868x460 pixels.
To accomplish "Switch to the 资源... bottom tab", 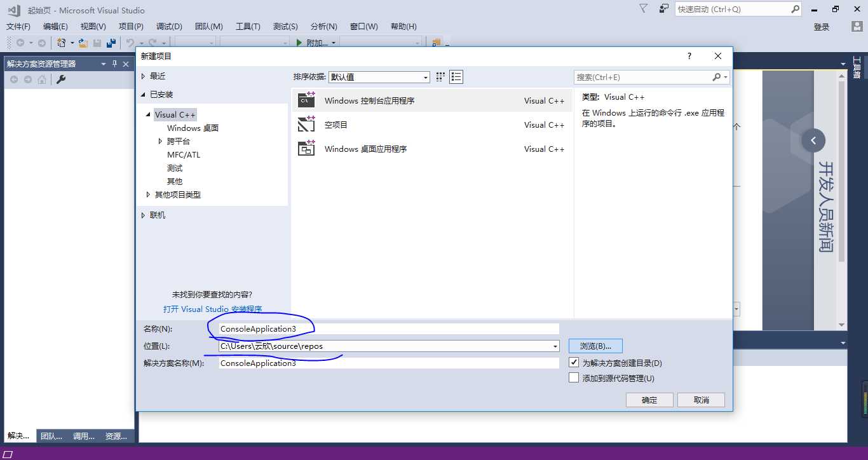I will [x=116, y=436].
